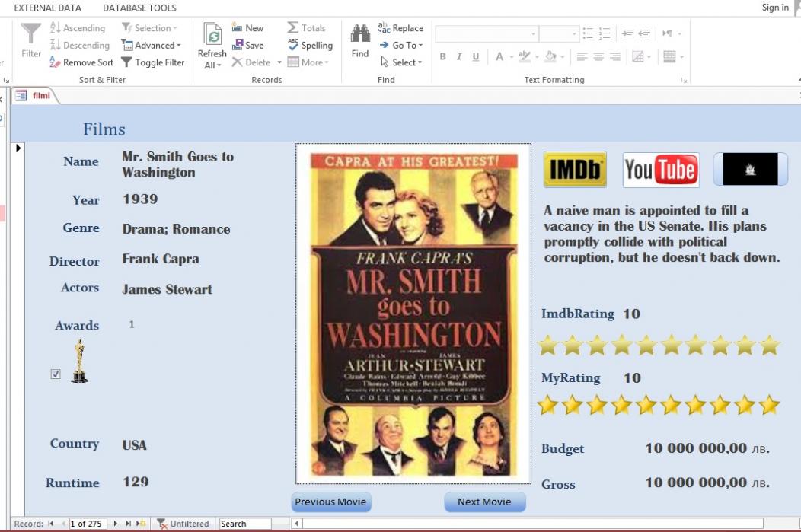
Task: Click the bulleted list icon
Action: click(588, 33)
